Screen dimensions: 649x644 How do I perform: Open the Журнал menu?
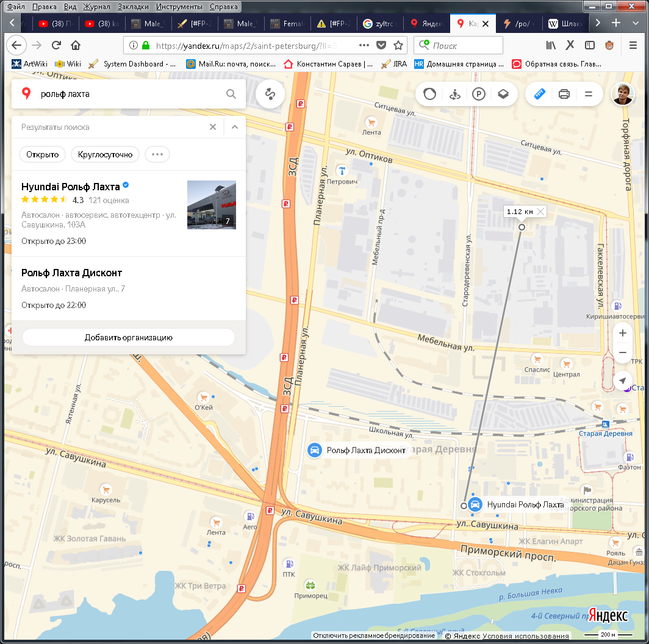(96, 7)
